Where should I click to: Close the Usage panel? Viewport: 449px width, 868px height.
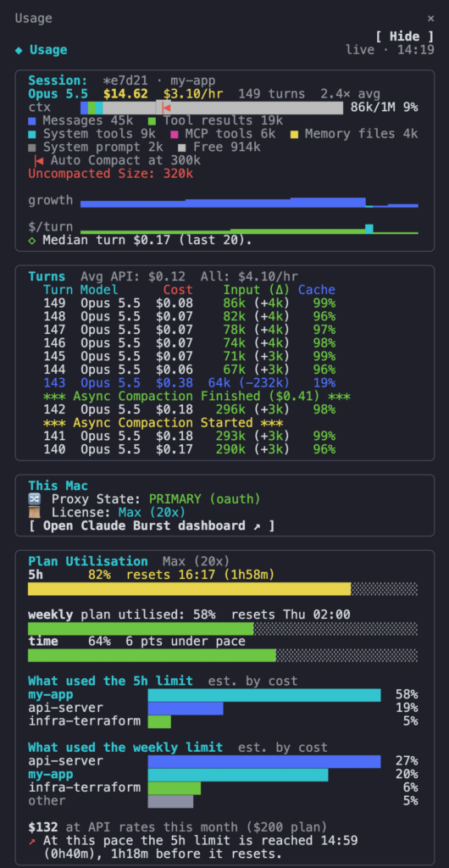pos(430,19)
